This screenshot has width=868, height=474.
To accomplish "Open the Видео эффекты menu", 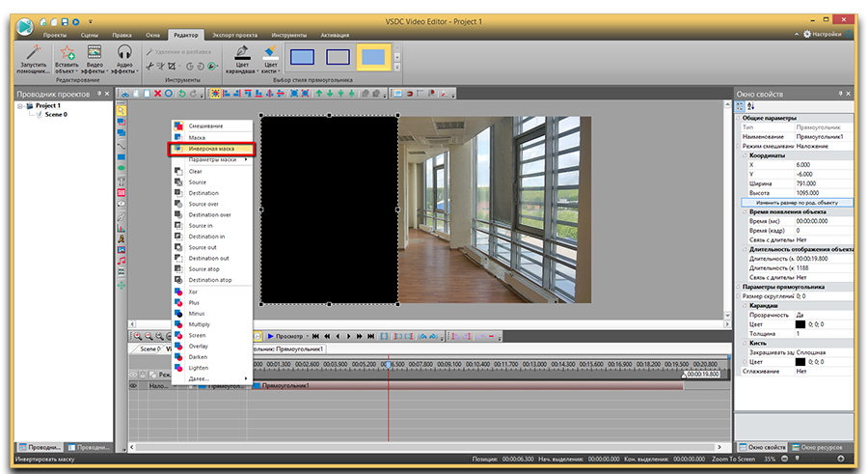I will coord(95,59).
